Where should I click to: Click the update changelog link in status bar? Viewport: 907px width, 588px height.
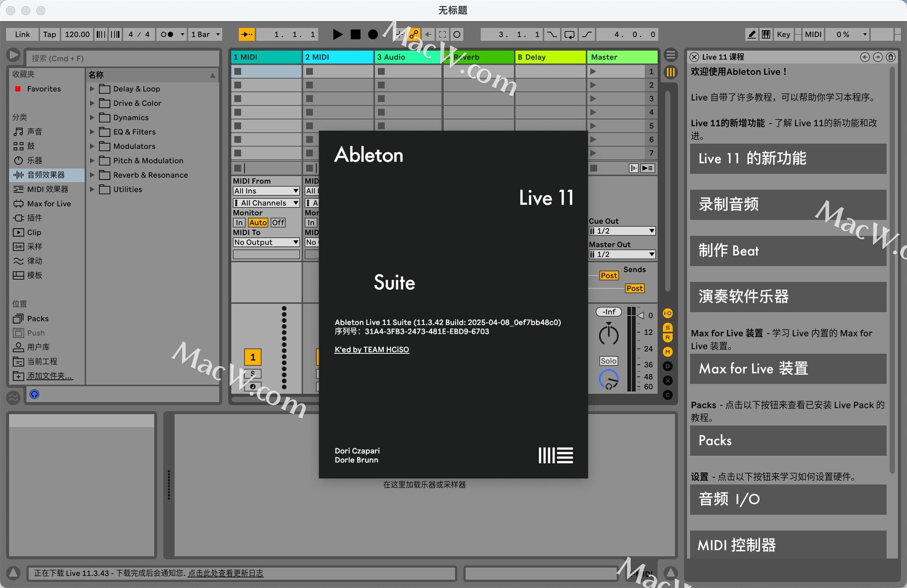(225, 573)
